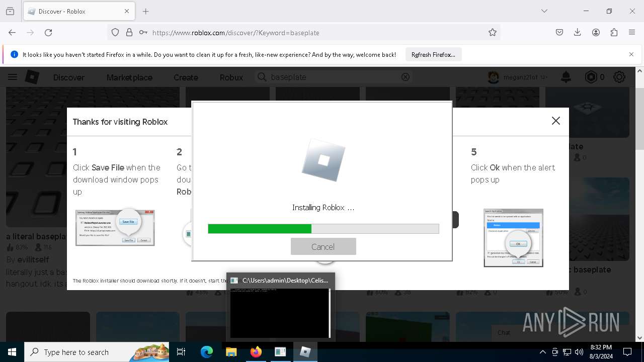644x362 pixels.
Task: Close the Thanks for visiting Roblox dialog
Action: 555,121
